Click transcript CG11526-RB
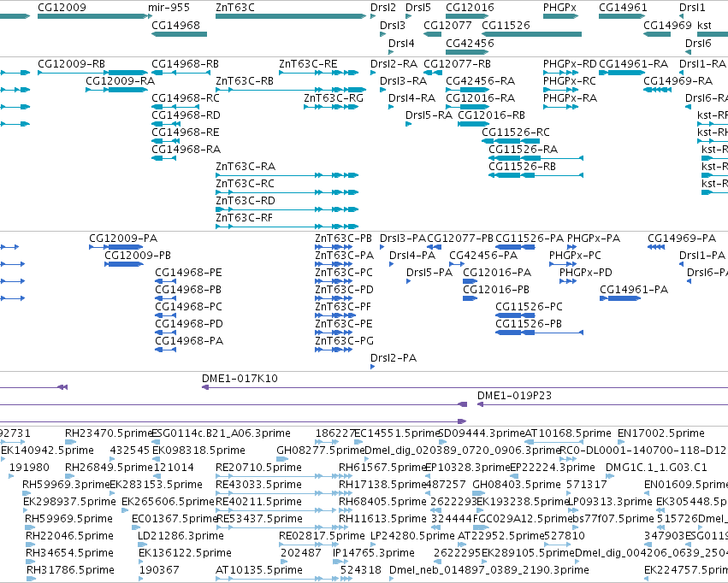728x583 pixels. coord(536,175)
